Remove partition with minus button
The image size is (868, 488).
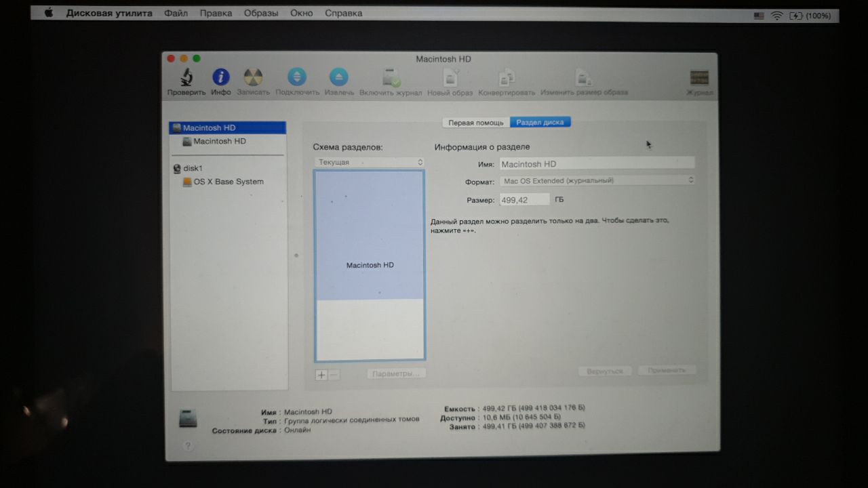(x=334, y=375)
